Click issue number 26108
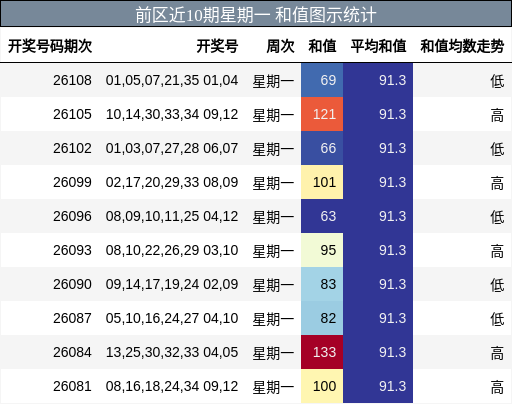The image size is (512, 404). (x=72, y=80)
